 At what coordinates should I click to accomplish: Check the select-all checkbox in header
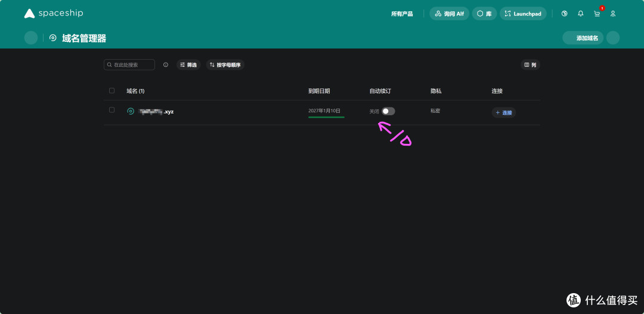point(112,91)
